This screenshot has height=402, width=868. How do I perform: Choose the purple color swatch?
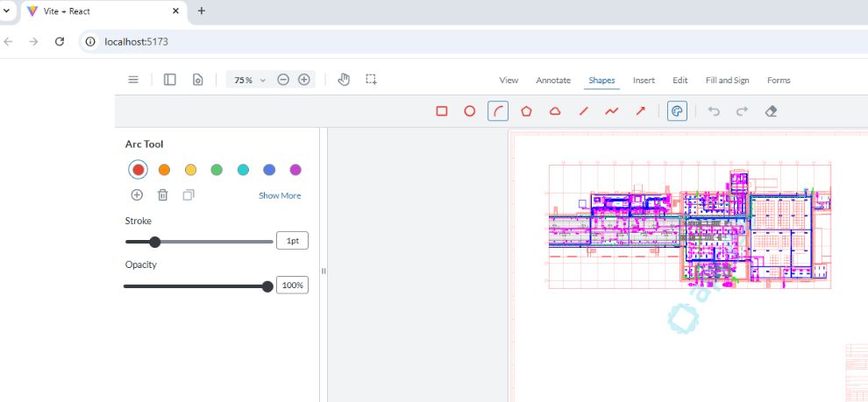pos(295,170)
